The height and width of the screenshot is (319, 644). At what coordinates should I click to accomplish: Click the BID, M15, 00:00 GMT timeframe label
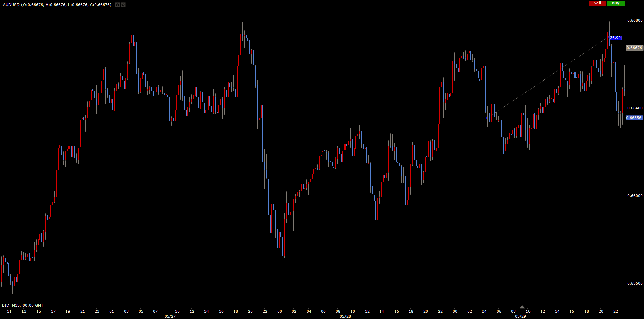coord(22,305)
